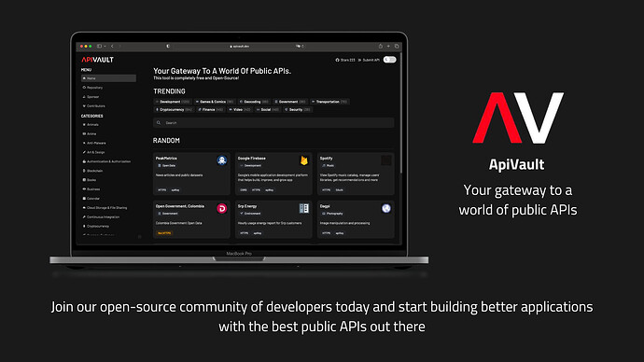Click the ApiVault logo in the header
Screen dimensions: 644x362
click(x=97, y=60)
